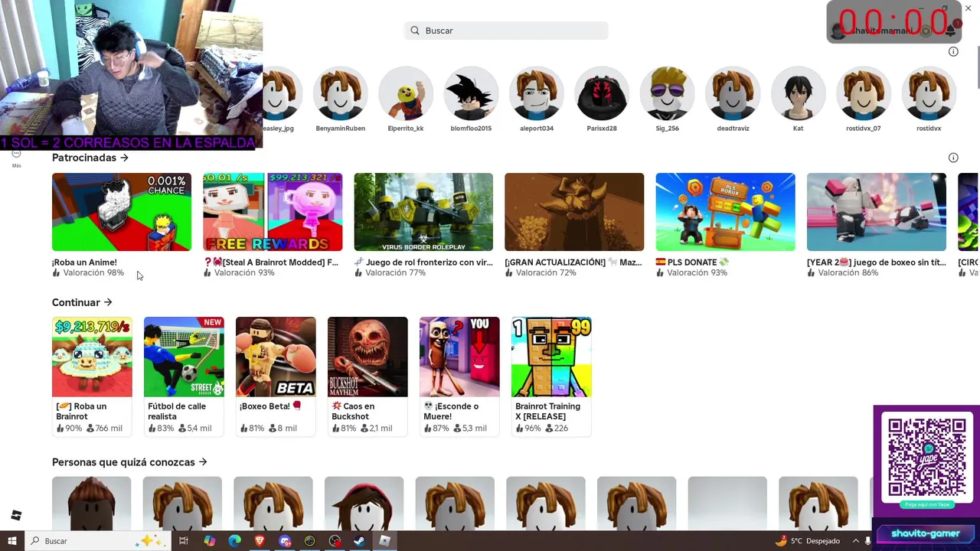Open friend Sig_256's avatar
This screenshot has width=980, height=551.
667,93
